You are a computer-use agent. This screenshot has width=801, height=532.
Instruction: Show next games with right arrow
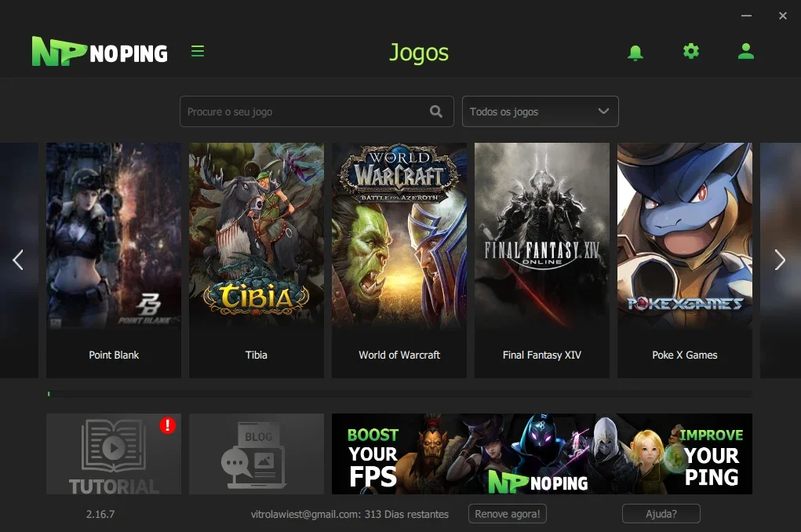pyautogui.click(x=780, y=261)
